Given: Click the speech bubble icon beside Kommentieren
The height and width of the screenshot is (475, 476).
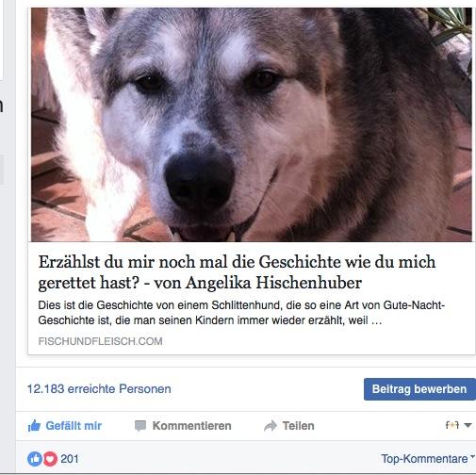Looking at the screenshot, I should pyautogui.click(x=140, y=426).
